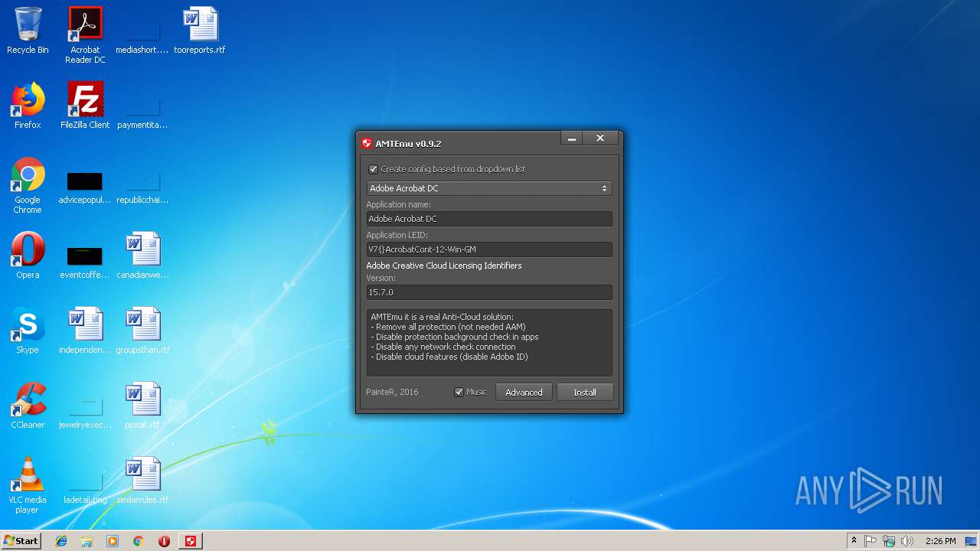Uncheck the Music checkbox
Viewport: 980px width, 551px height.
tap(459, 392)
